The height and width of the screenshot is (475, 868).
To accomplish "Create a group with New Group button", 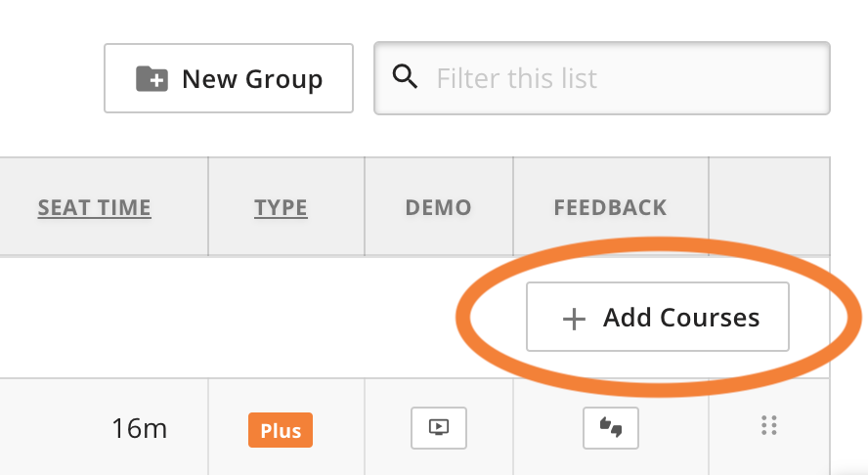I will tap(229, 78).
